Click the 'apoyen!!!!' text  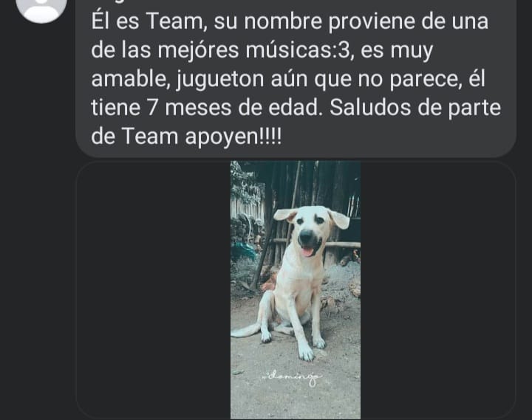click(233, 137)
